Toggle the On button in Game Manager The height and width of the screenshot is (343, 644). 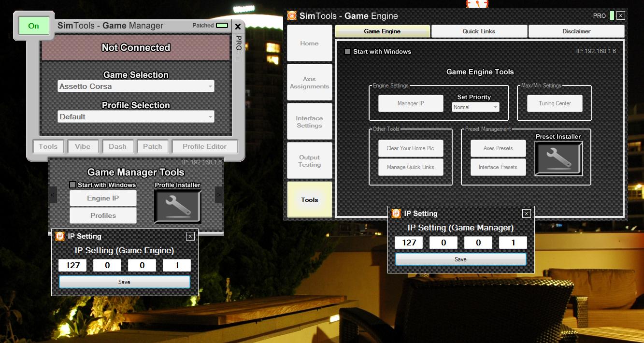click(x=34, y=26)
